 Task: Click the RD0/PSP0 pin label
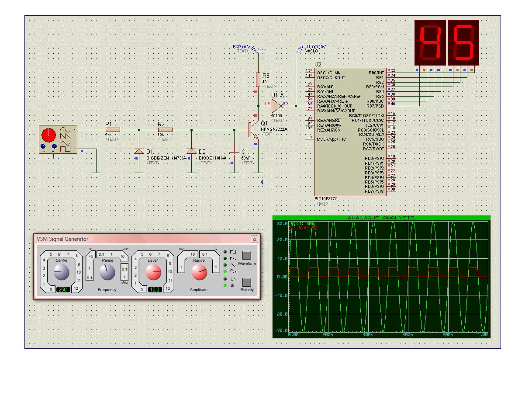pos(374,158)
